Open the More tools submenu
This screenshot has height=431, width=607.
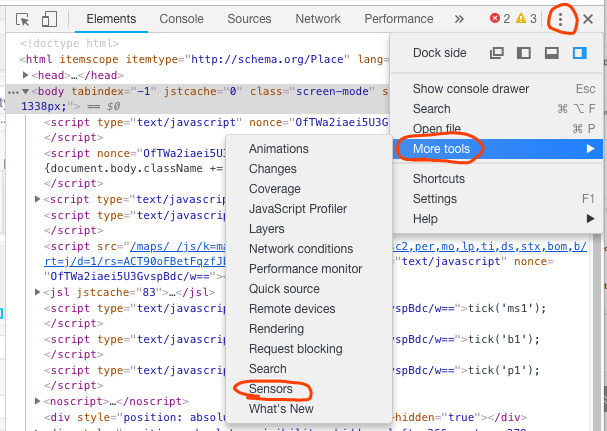(498, 149)
